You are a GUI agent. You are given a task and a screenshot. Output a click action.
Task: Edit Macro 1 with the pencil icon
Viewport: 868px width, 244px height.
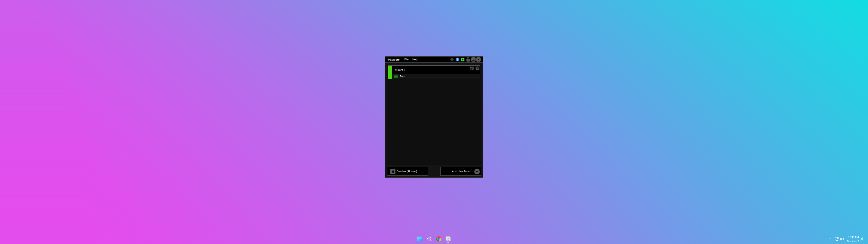pos(472,68)
